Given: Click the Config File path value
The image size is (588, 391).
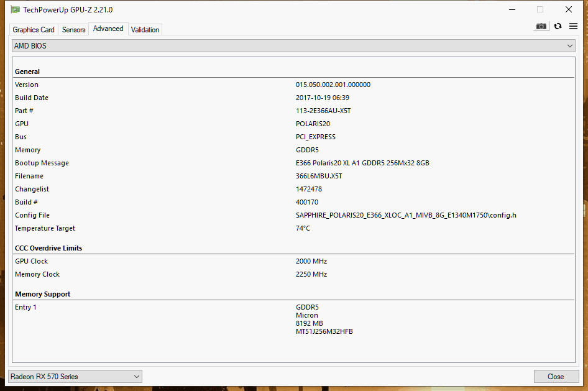Looking at the screenshot, I should (406, 215).
